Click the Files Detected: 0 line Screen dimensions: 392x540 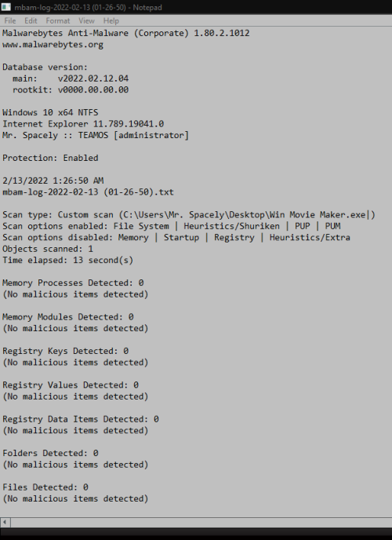tap(45, 487)
